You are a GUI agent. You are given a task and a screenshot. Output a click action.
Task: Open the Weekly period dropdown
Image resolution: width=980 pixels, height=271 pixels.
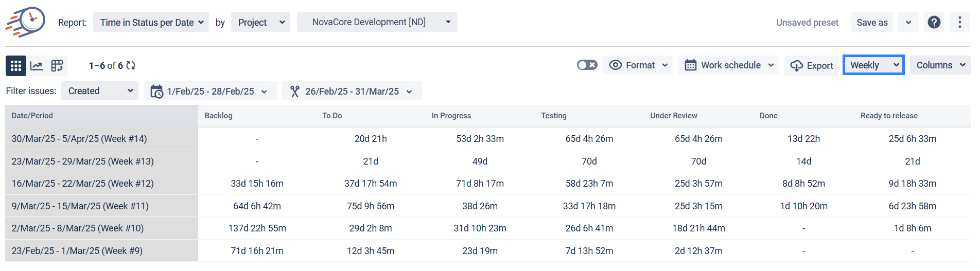tap(873, 65)
